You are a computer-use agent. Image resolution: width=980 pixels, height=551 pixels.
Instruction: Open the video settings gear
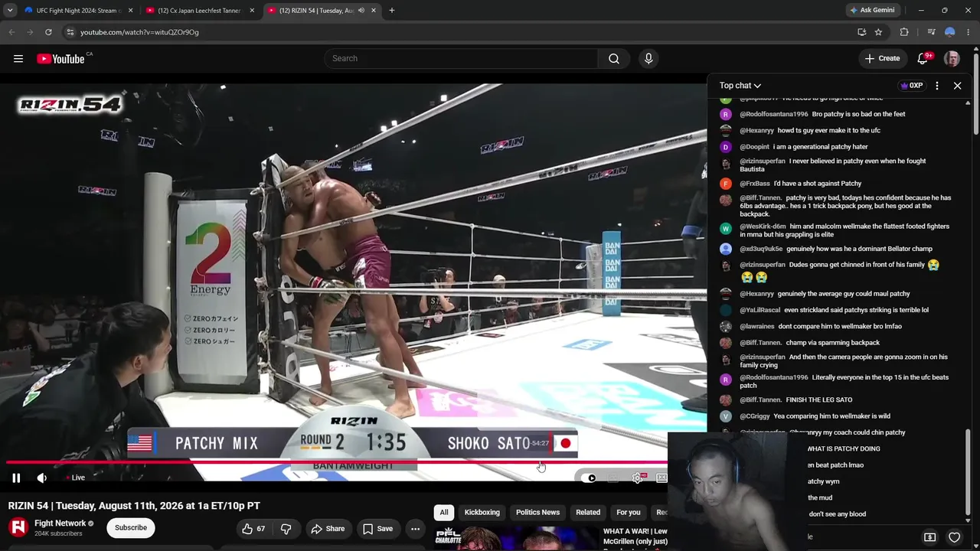point(638,478)
